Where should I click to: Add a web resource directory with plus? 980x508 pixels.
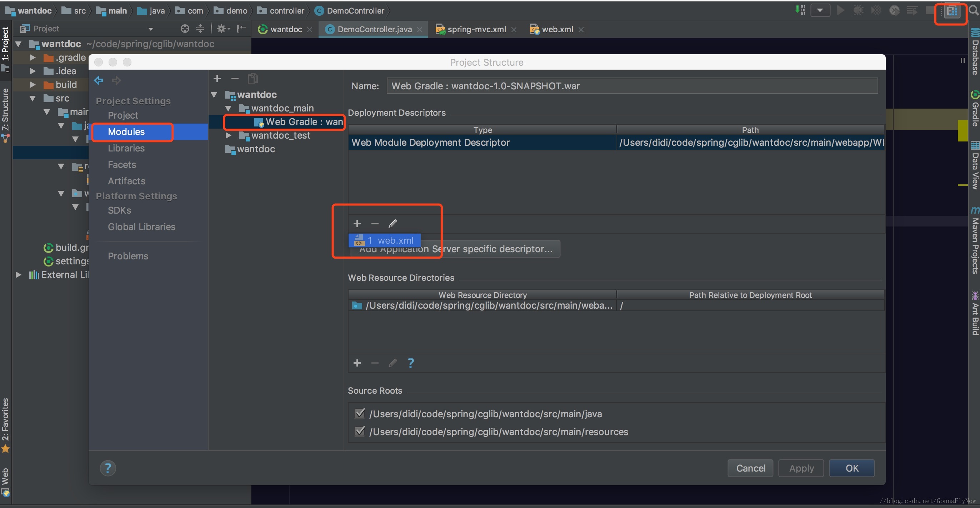tap(357, 363)
